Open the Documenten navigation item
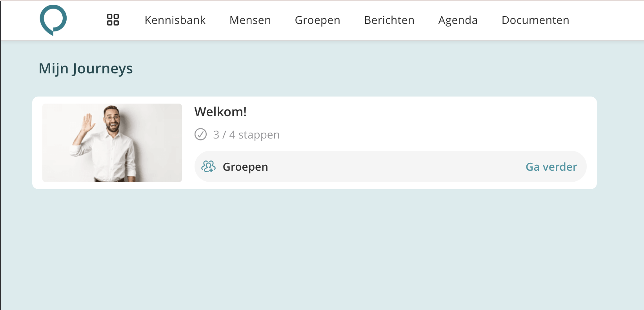The width and height of the screenshot is (644, 310). (535, 20)
